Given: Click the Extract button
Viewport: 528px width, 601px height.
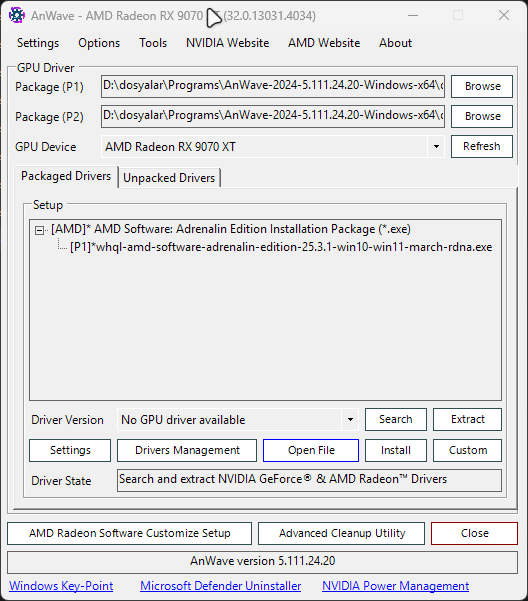Looking at the screenshot, I should point(467,419).
